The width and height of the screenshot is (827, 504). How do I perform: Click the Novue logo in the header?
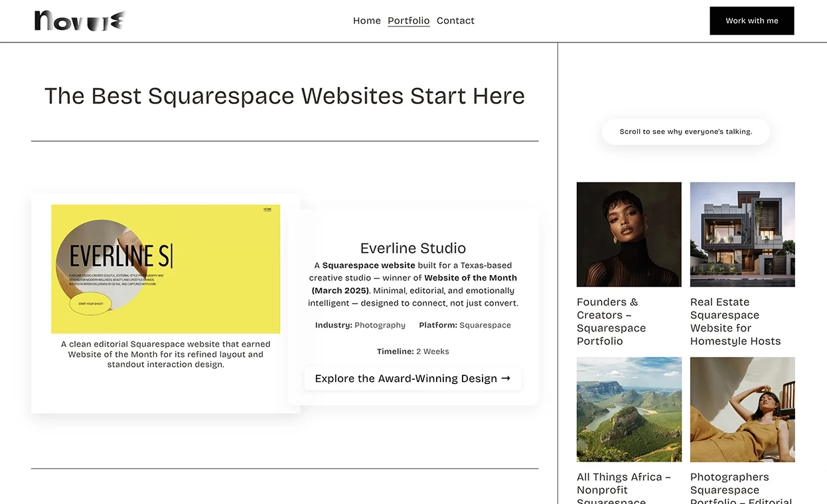click(80, 21)
